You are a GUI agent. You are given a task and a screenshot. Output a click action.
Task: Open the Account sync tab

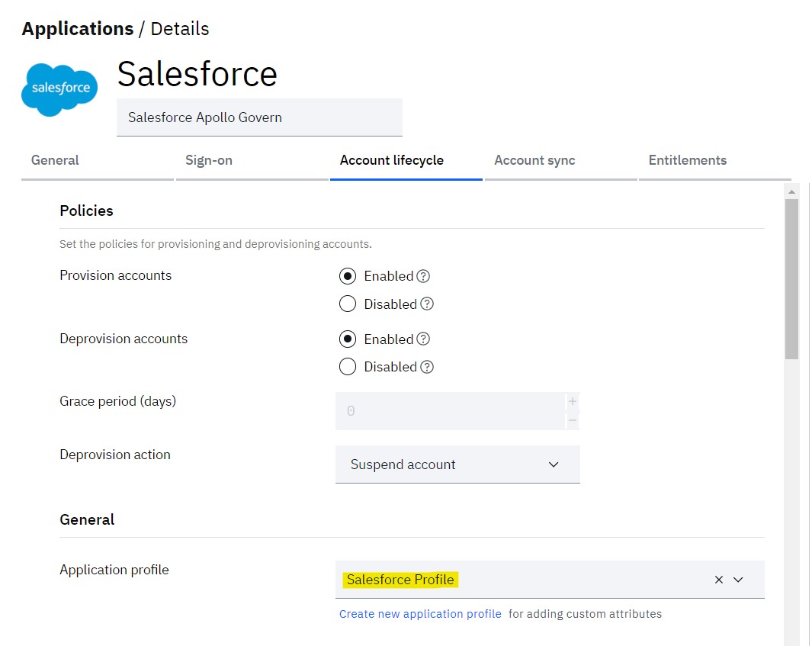pos(561,161)
